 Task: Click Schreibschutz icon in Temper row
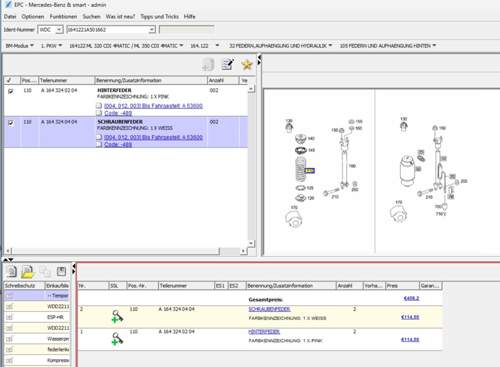pos(9,296)
